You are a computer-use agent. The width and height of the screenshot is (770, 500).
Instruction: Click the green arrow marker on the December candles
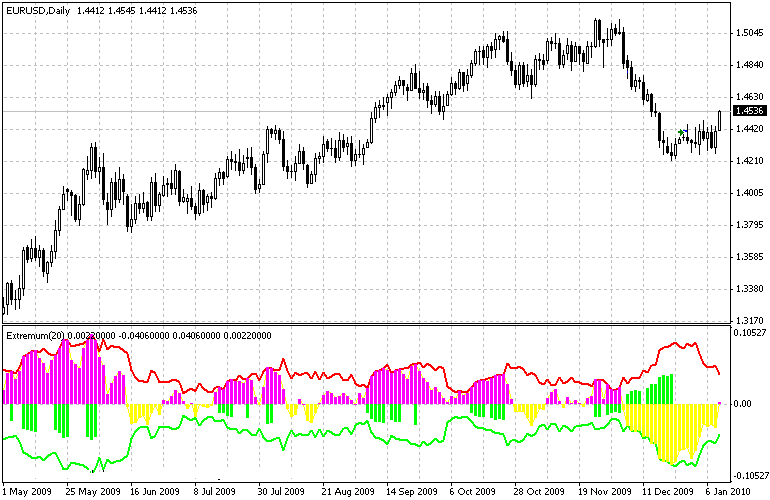pyautogui.click(x=681, y=132)
